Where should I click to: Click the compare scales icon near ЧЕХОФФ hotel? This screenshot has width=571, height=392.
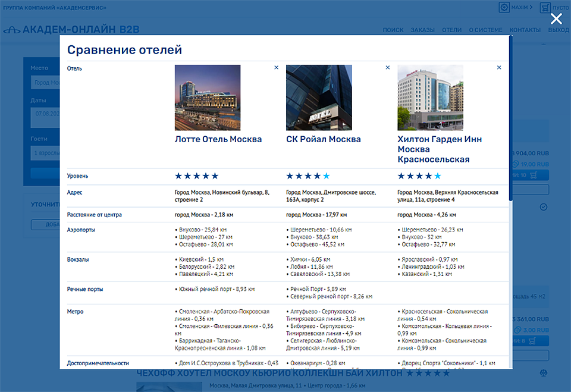click(x=543, y=373)
